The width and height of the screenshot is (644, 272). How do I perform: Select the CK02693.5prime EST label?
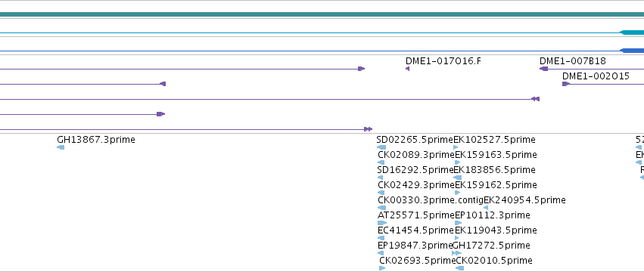(x=418, y=261)
